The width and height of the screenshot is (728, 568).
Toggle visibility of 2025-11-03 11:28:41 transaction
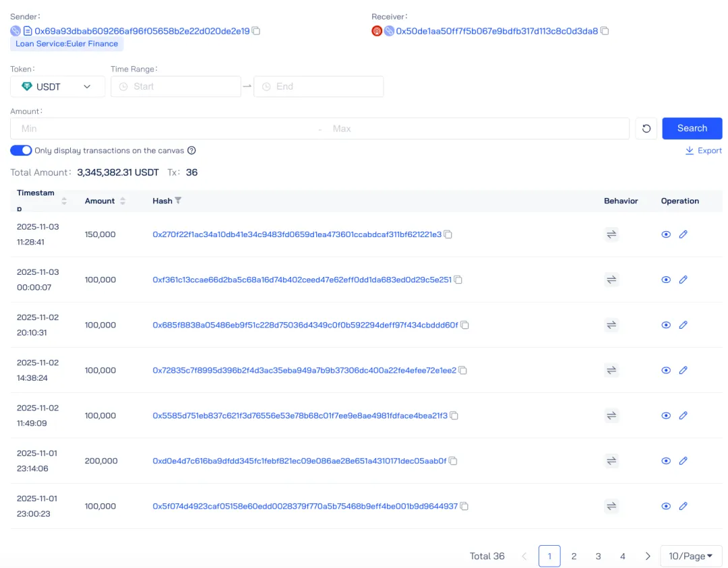[666, 234]
